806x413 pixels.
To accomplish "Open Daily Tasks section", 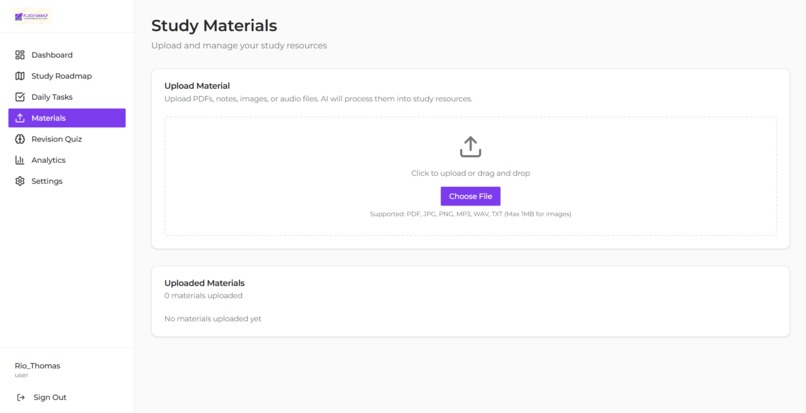I will 67,97.
